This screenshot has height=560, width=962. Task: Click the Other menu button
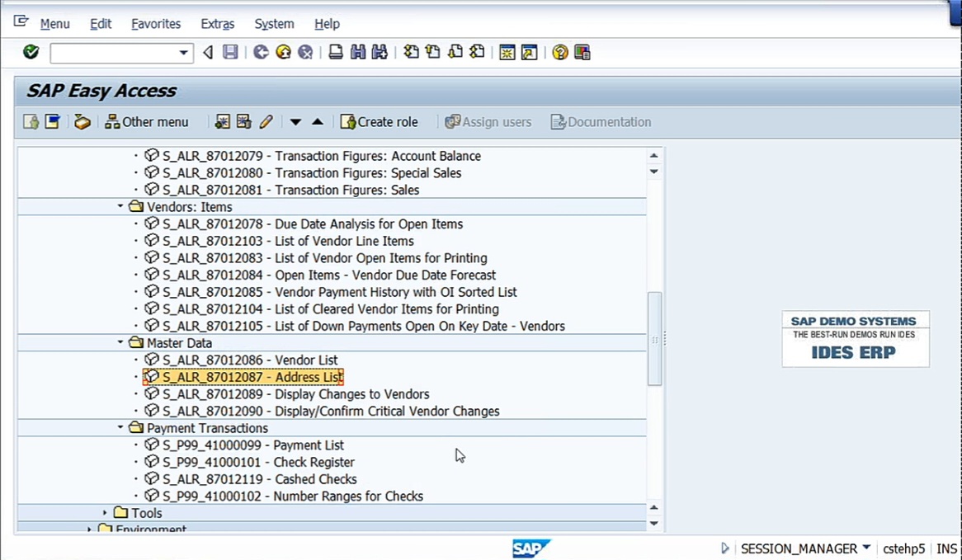click(x=147, y=121)
